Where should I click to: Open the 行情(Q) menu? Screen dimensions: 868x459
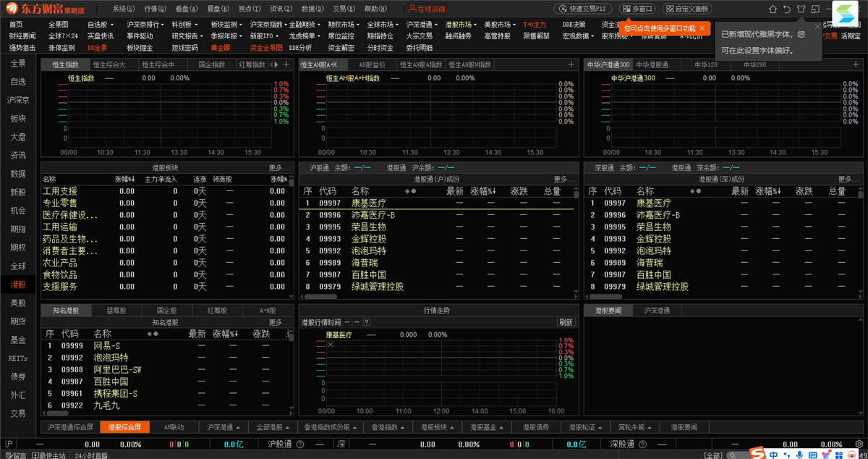click(x=156, y=9)
